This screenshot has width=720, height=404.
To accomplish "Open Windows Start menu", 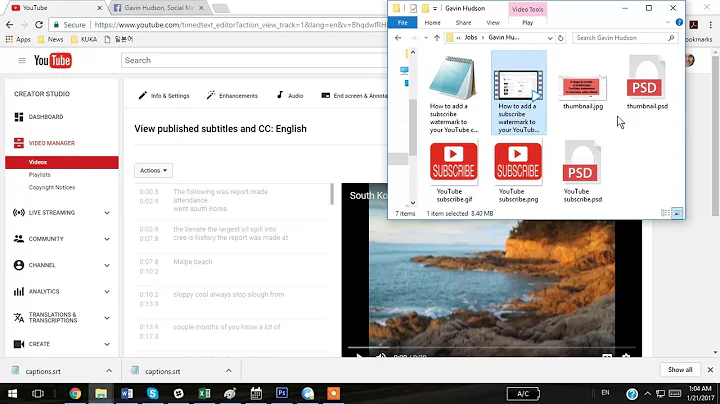I will (12, 393).
